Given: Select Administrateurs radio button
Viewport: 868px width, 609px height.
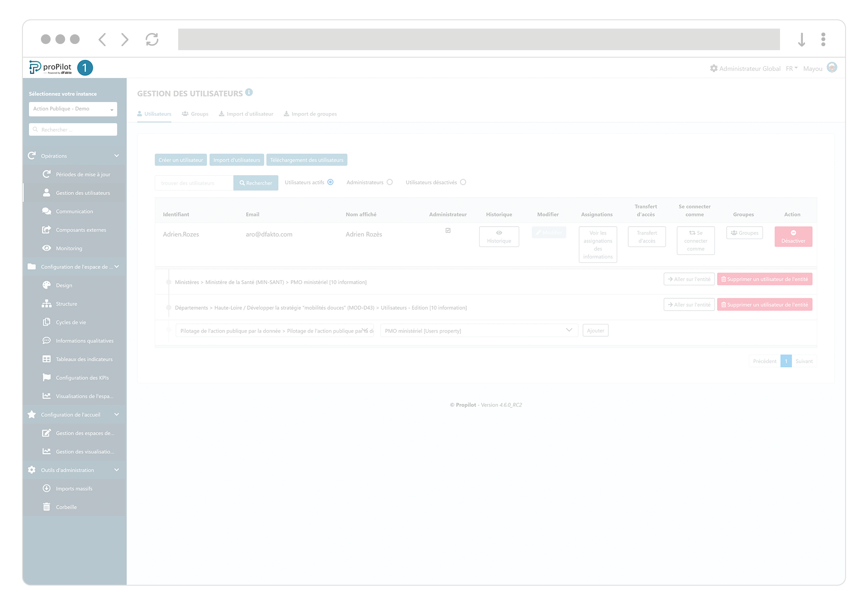Looking at the screenshot, I should (x=390, y=182).
